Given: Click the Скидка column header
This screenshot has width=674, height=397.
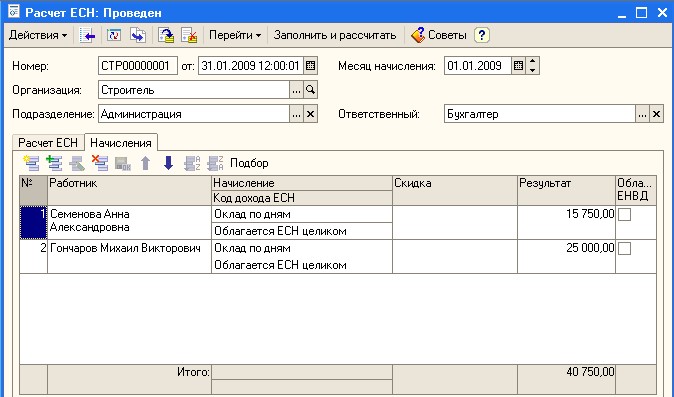Looking at the screenshot, I should coord(455,190).
